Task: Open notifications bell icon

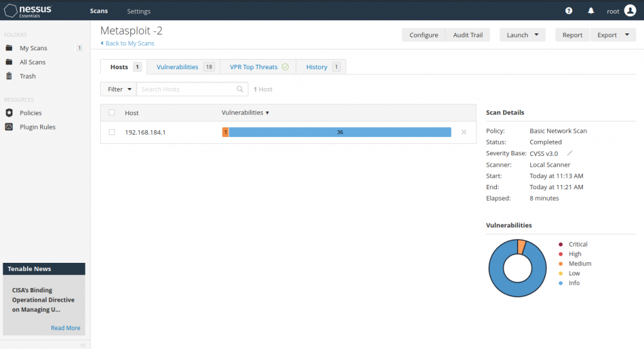Action: pos(591,11)
